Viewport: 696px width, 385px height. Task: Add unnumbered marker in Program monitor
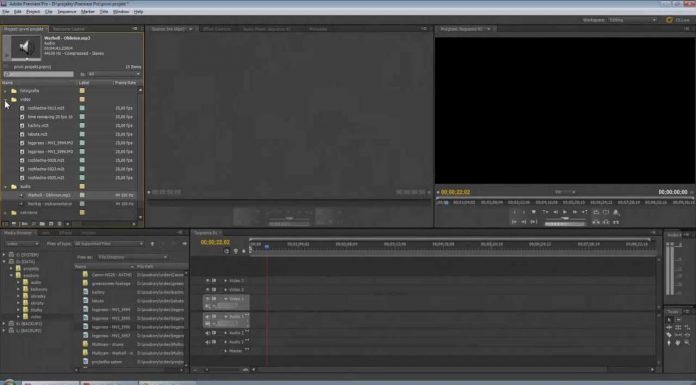534,212
